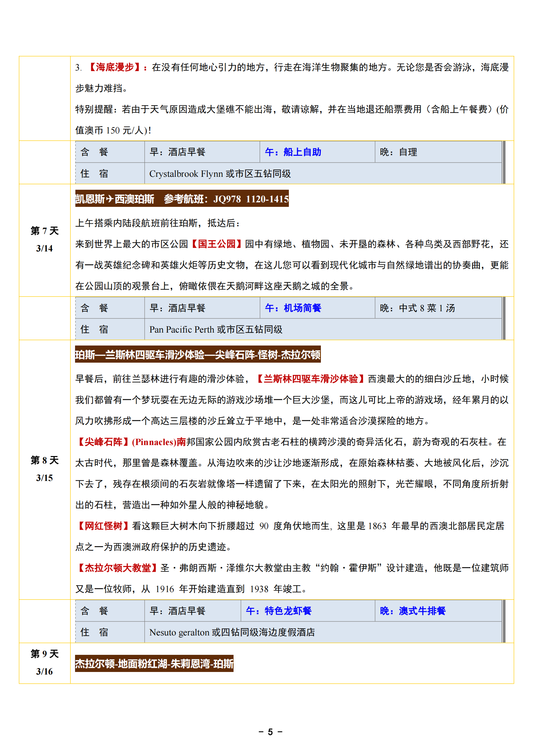Click the 第 8 天 day label
This screenshot has width=535, height=756.
coord(44,460)
